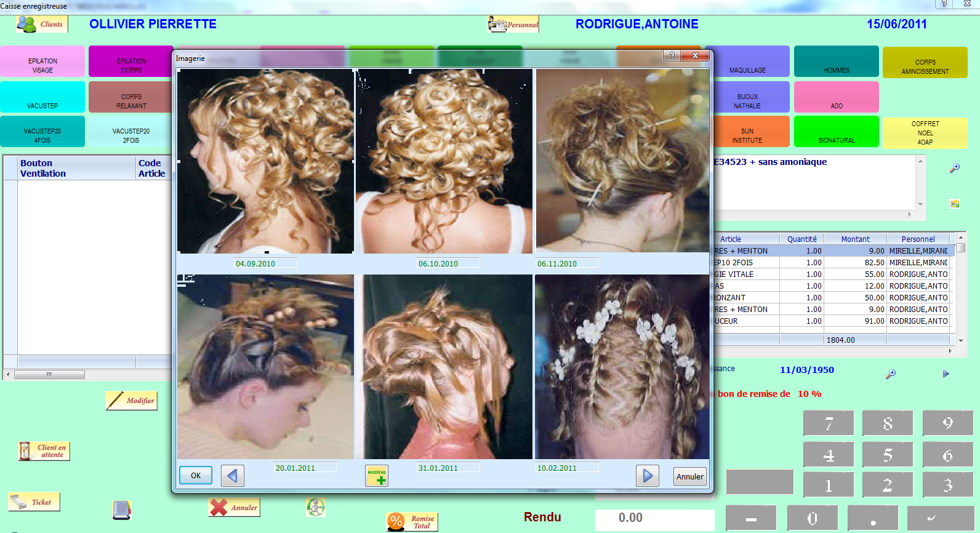Select the SUN INSTITUTE category tab

coord(747,132)
